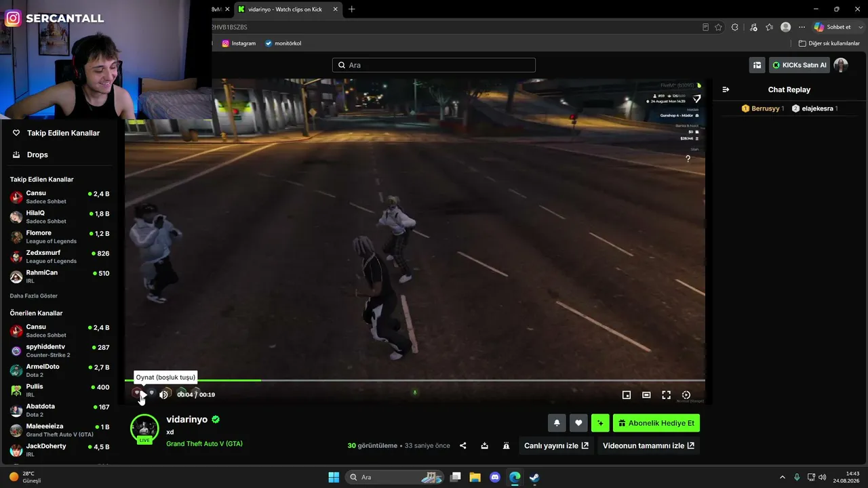Open Pullis in recommended channels
Image resolution: width=868 pixels, height=488 pixels.
[60, 390]
